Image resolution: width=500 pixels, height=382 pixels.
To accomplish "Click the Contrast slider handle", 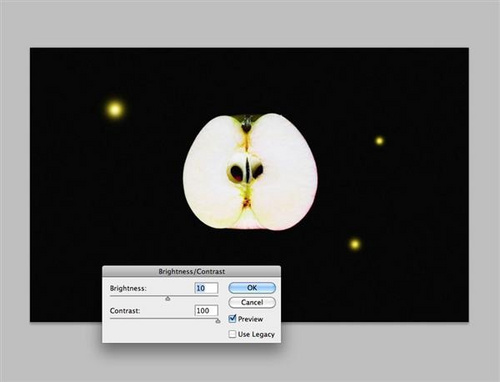I will click(218, 321).
